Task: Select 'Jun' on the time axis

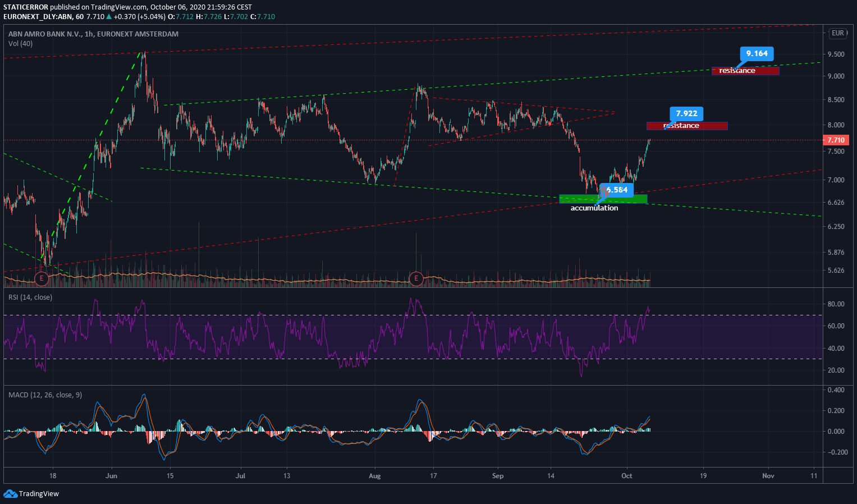Action: [111, 476]
